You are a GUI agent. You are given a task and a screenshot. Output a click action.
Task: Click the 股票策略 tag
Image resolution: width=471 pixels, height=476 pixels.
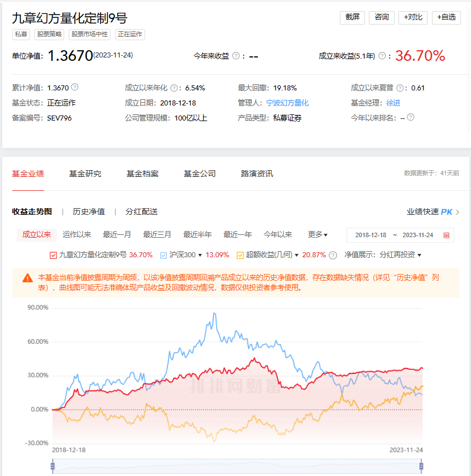point(49,34)
